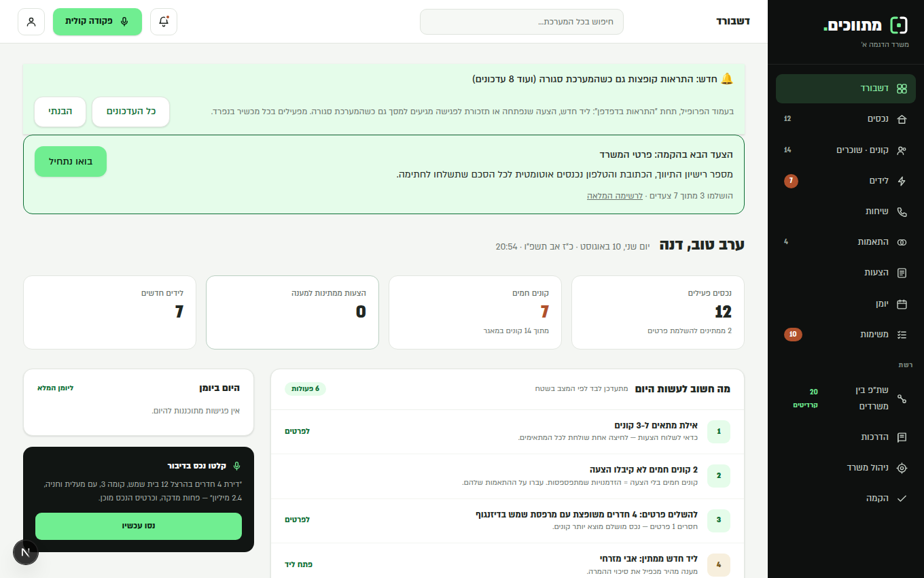
Task: Click the ניהול משרד settings icon
Action: (x=902, y=468)
